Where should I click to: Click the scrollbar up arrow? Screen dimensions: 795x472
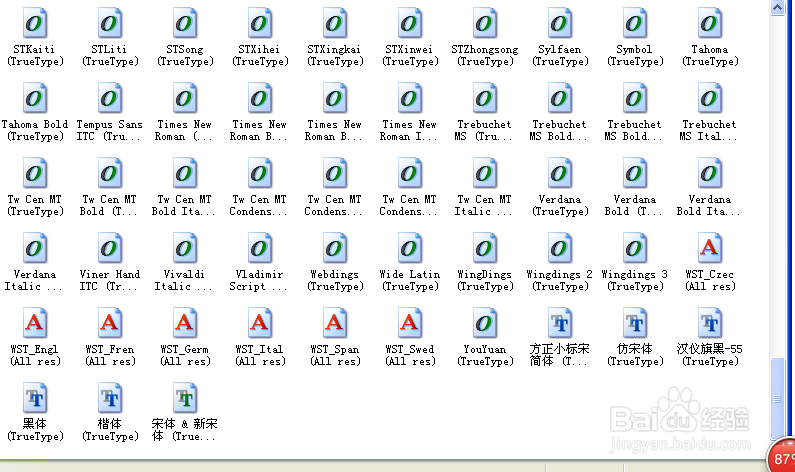777,8
